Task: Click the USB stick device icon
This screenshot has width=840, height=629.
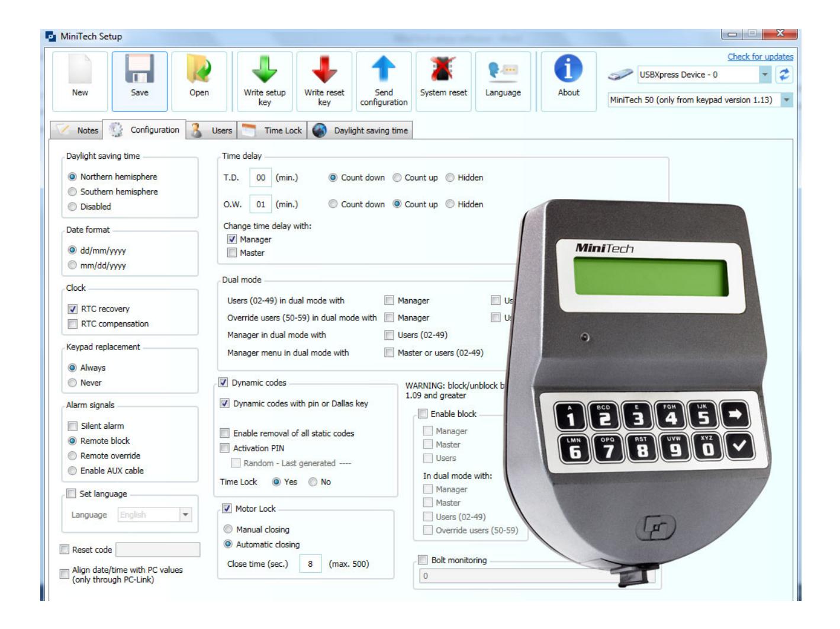Action: 620,75
